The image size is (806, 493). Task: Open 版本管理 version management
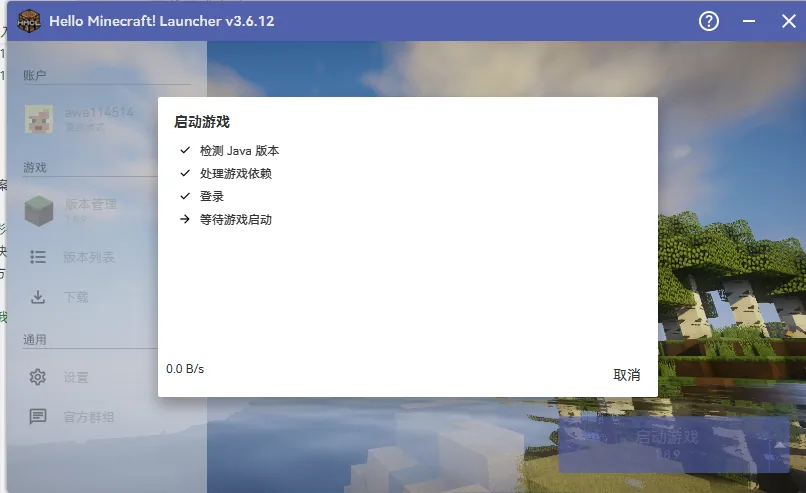(90, 204)
